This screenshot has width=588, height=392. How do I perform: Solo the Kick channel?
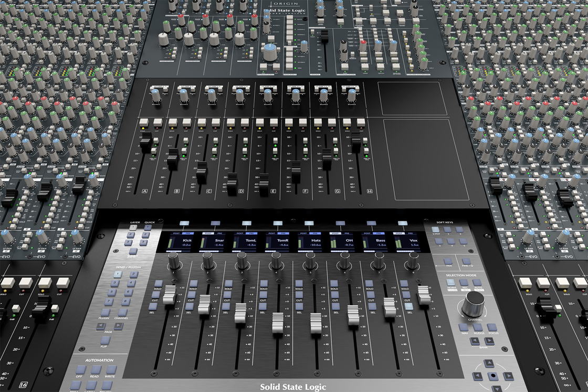pyautogui.click(x=157, y=284)
